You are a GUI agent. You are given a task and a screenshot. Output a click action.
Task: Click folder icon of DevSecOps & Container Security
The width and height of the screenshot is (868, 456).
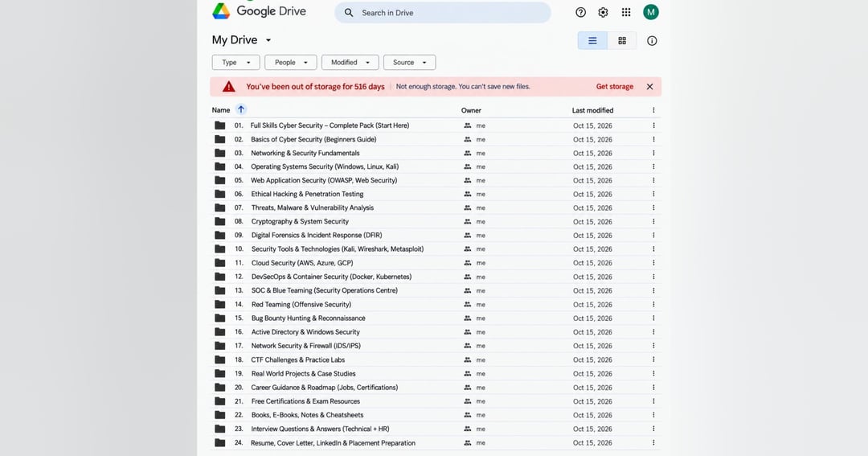pos(219,277)
